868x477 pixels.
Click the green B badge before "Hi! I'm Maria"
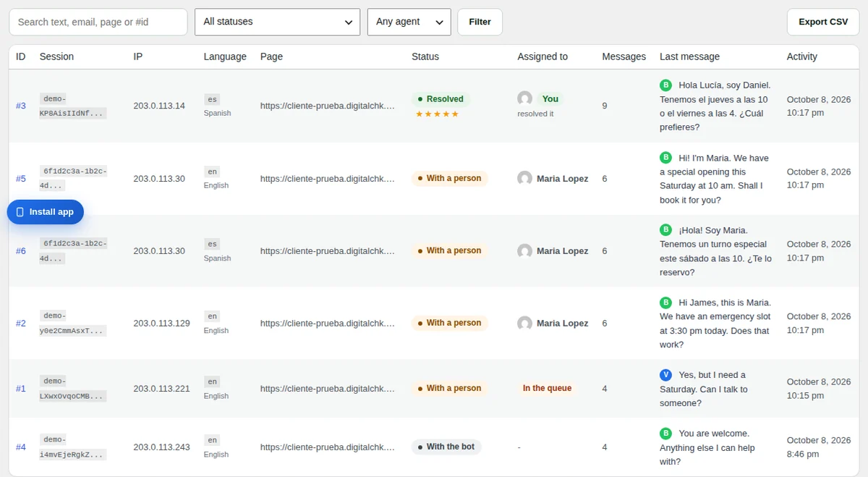[x=666, y=158]
